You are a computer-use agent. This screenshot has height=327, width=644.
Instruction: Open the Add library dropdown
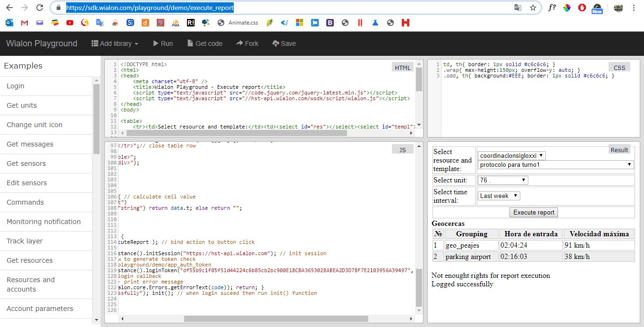coord(115,43)
